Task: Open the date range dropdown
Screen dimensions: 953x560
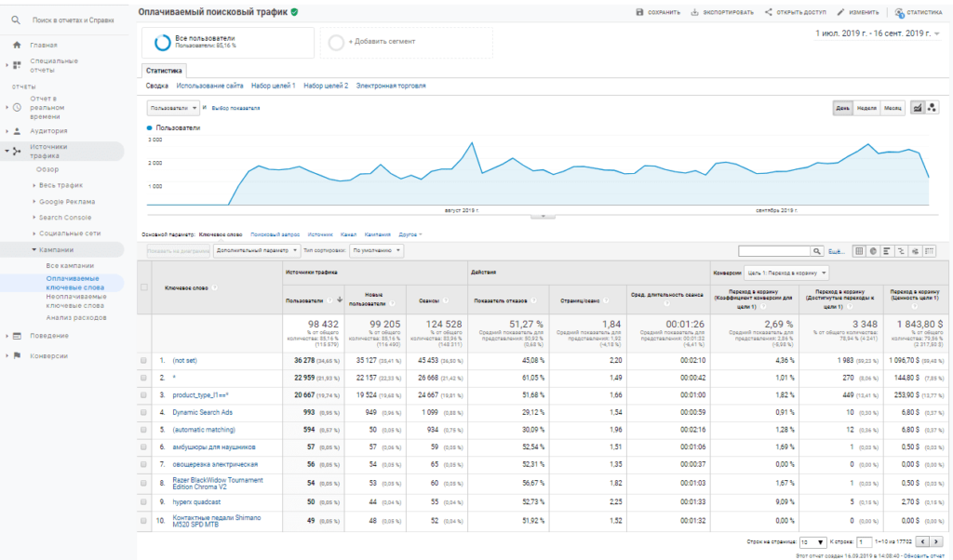Action: 877,33
